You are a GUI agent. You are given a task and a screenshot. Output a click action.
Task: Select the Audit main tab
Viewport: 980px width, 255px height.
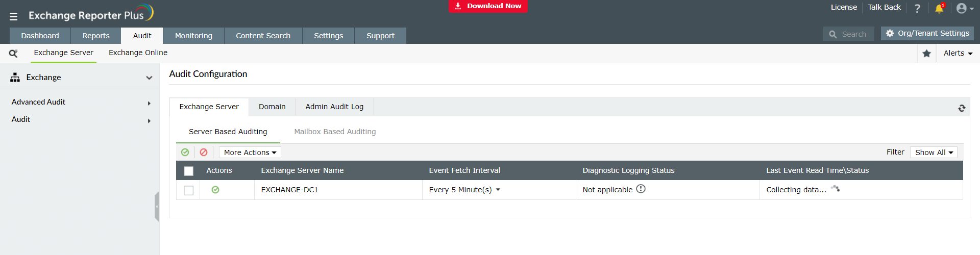tap(142, 36)
